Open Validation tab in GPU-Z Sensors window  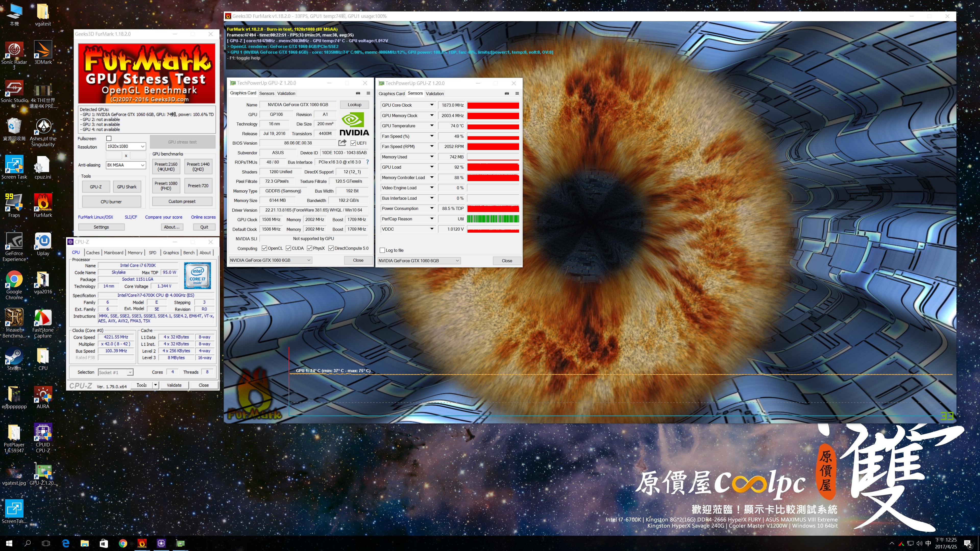435,94
